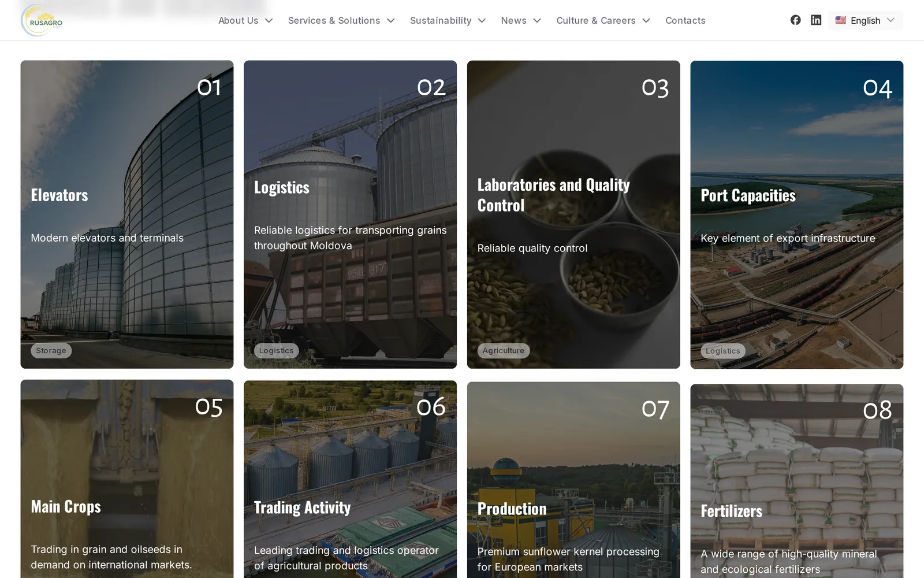Go to the Contacts page
The image size is (924, 578).
(685, 21)
